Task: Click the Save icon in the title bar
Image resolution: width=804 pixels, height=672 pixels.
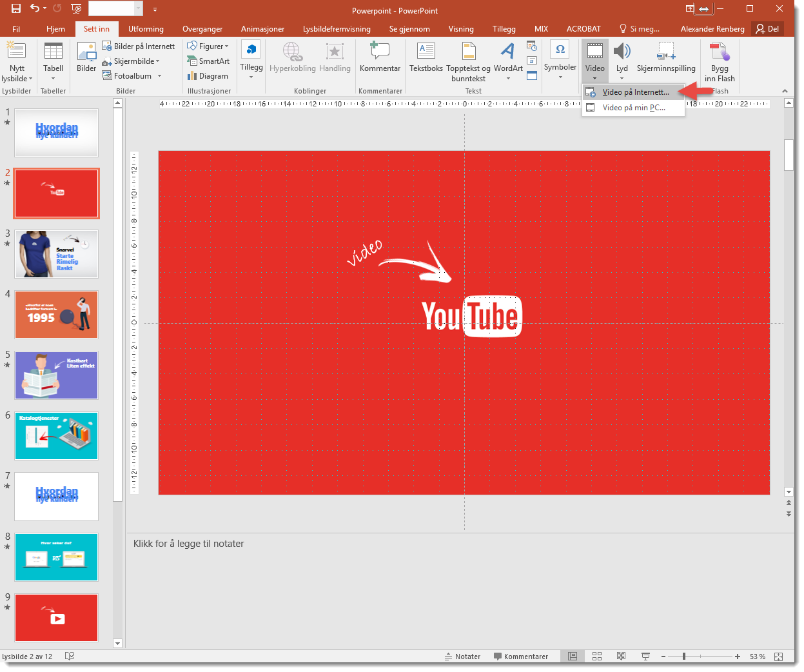Action: click(16, 9)
